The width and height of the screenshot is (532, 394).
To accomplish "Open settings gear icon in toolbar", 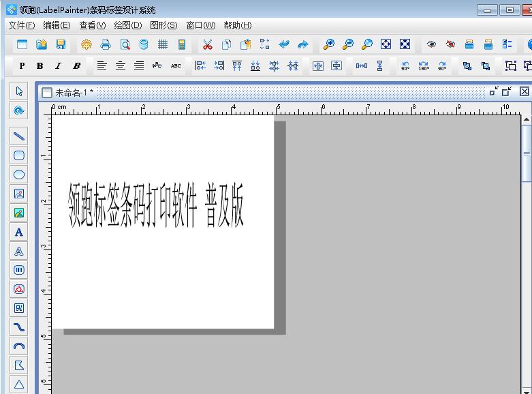I will coord(87,44).
